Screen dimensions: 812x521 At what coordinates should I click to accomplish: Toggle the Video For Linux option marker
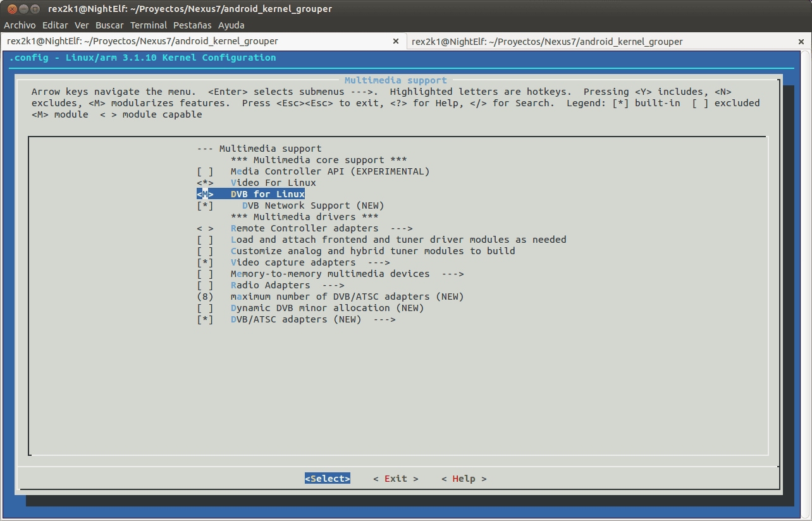point(205,183)
